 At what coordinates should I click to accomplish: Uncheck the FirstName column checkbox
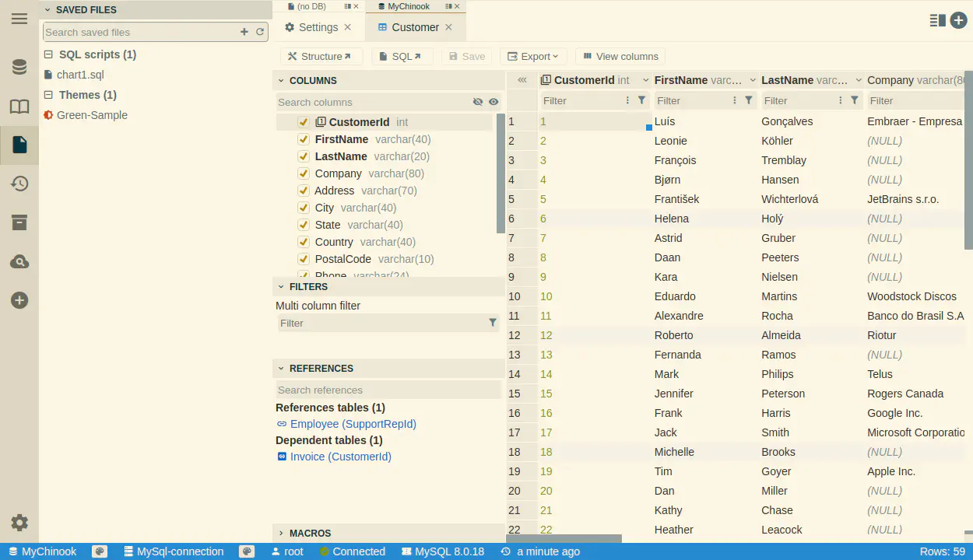point(304,139)
